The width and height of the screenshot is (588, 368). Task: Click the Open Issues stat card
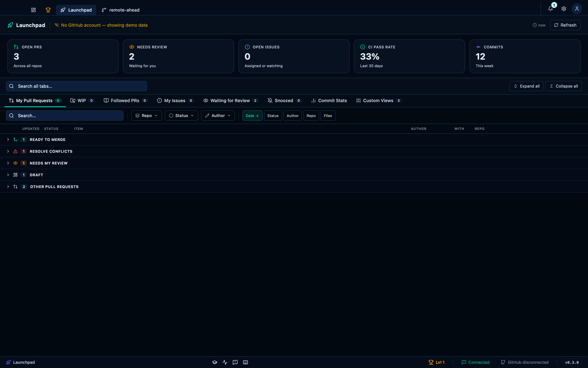(x=294, y=56)
